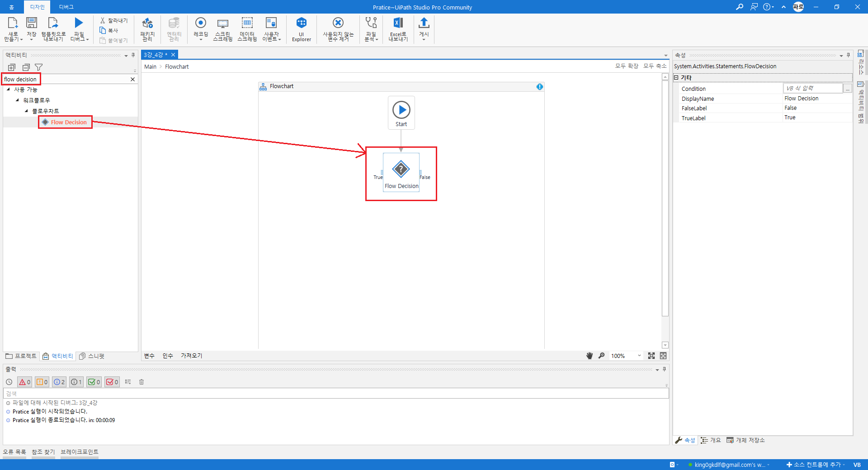Click 복사 (Copy) in ribbon

tap(109, 30)
